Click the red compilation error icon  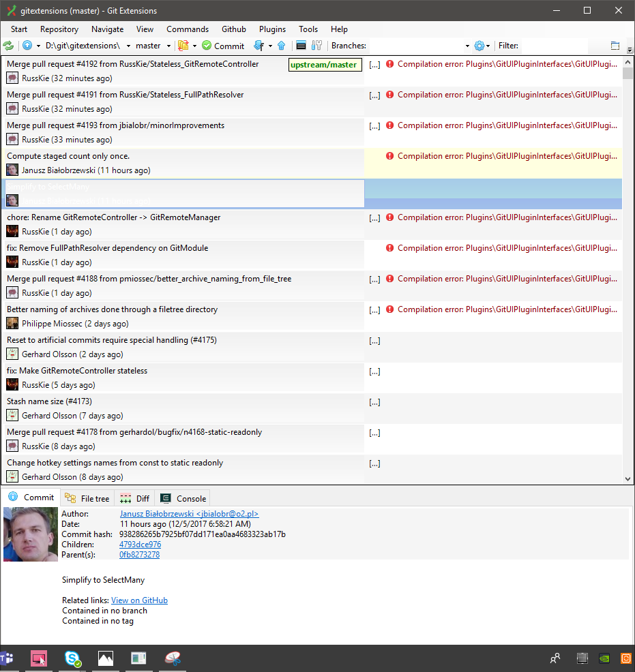pyautogui.click(x=389, y=63)
